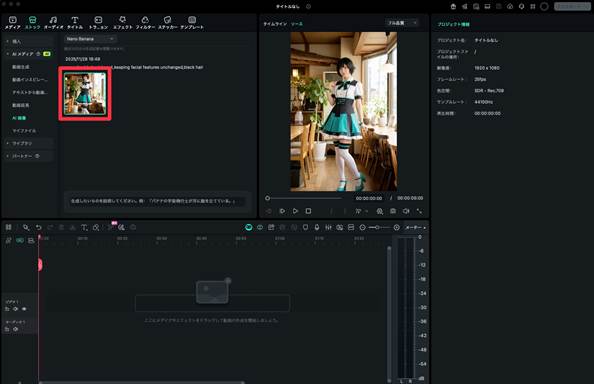Click the undo arrow in timeline toolbar

point(39,227)
